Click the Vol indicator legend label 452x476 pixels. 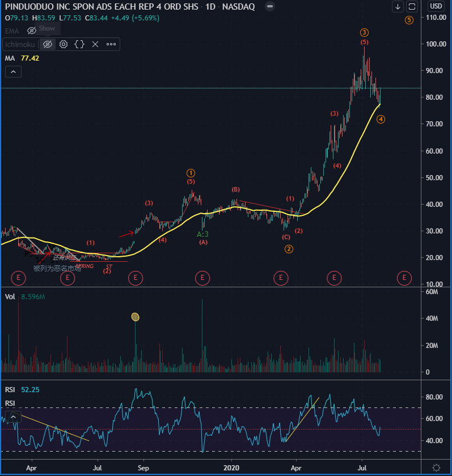click(x=10, y=296)
